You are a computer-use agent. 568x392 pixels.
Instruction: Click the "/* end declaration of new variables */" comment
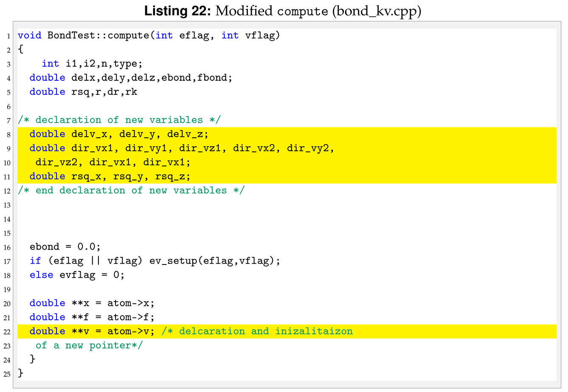131,190
